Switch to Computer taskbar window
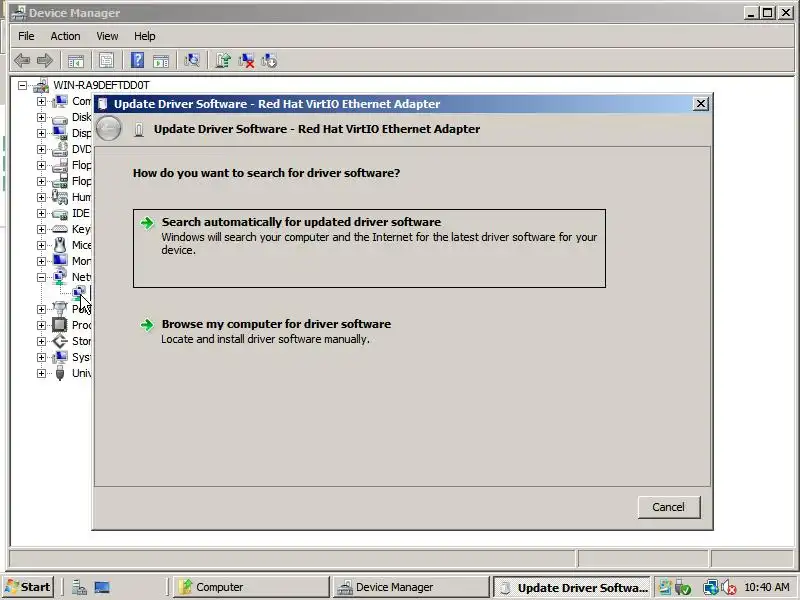This screenshot has width=800, height=600. click(x=251, y=587)
